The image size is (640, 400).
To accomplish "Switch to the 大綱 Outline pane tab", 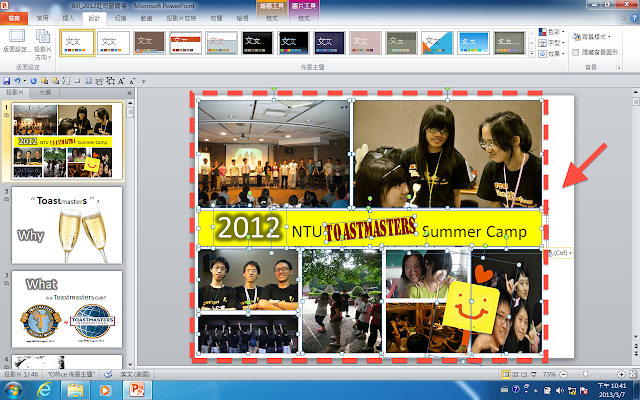I will tap(45, 93).
